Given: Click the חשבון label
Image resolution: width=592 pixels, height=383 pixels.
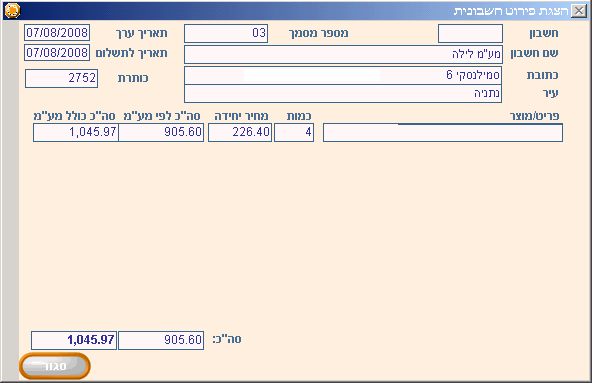Looking at the screenshot, I should [544, 33].
